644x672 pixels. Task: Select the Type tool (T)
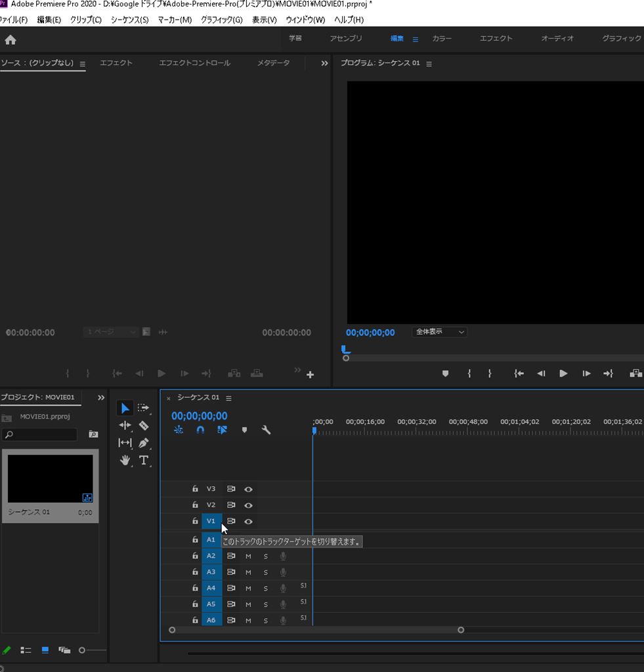(x=144, y=460)
